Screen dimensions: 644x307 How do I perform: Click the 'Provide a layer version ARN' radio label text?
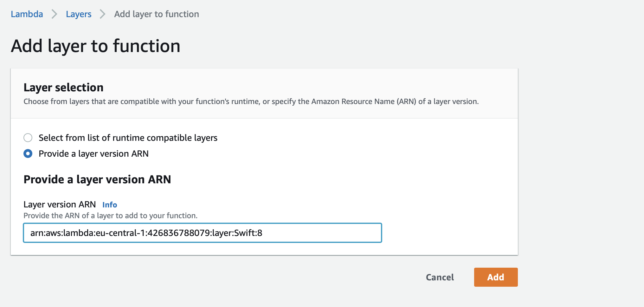click(93, 154)
